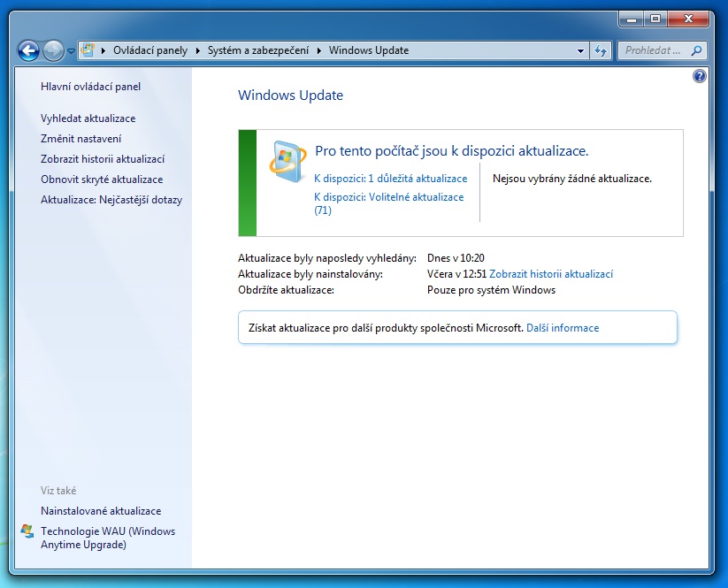Go back with the Back arrow button
Screen dimensions: 728x588
tap(28, 50)
